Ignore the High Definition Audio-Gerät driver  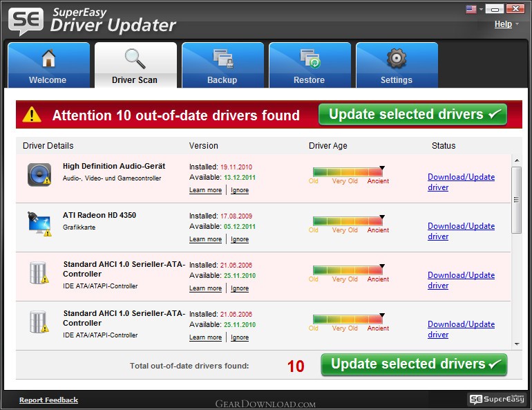pyautogui.click(x=240, y=190)
